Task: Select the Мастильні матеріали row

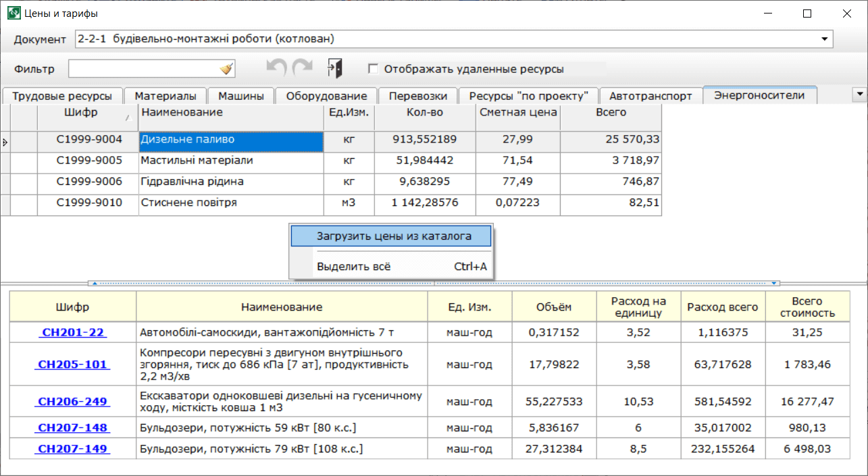Action: point(230,161)
